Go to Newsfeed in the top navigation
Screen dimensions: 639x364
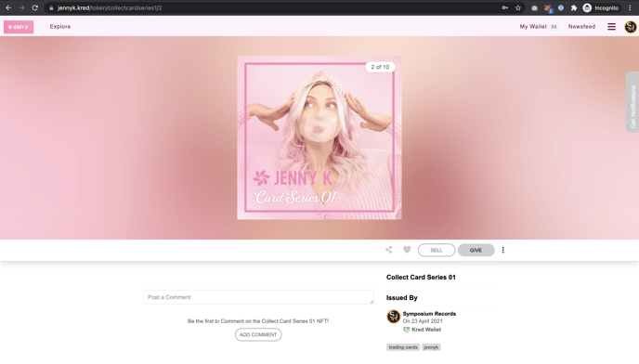coord(581,27)
